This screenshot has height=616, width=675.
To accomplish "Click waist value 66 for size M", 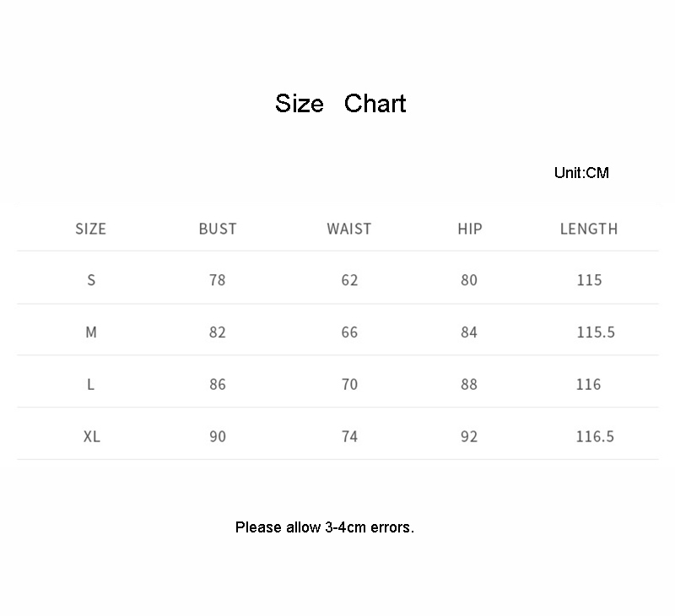I will tap(350, 332).
